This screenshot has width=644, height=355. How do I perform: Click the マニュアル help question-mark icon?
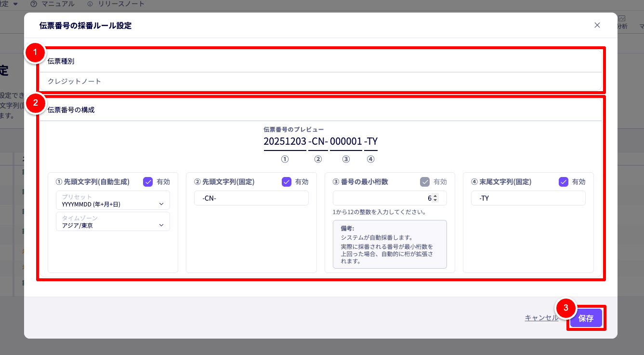(34, 4)
